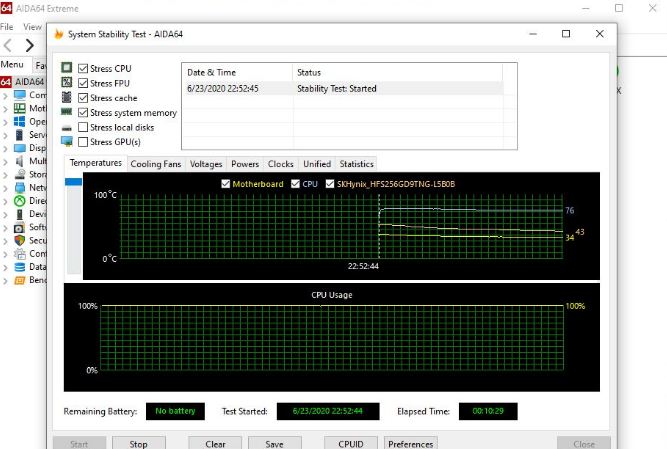Stop the stability test
The image size is (667, 449).
pos(139,443)
